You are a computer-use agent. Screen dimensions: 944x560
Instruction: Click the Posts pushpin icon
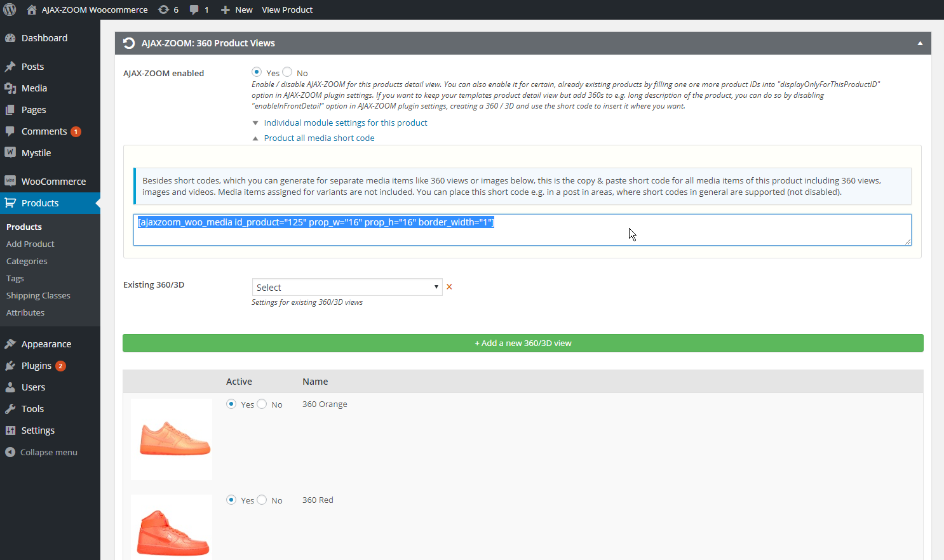pyautogui.click(x=10, y=67)
